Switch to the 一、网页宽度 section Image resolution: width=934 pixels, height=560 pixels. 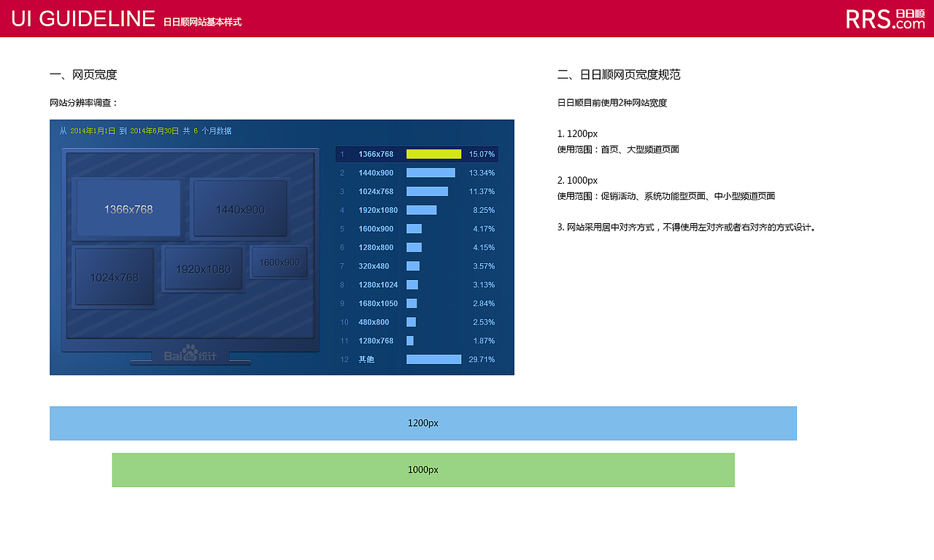tap(84, 74)
